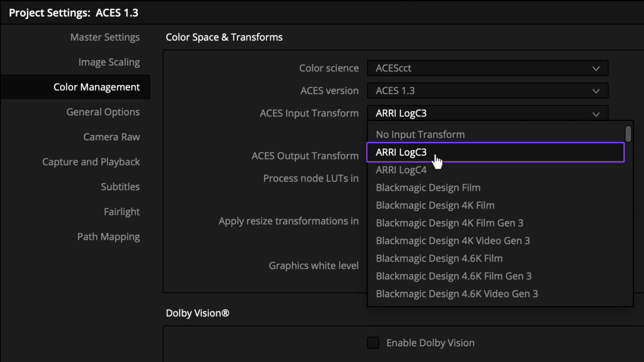
Task: Open the Color science dropdown
Action: coord(487,68)
